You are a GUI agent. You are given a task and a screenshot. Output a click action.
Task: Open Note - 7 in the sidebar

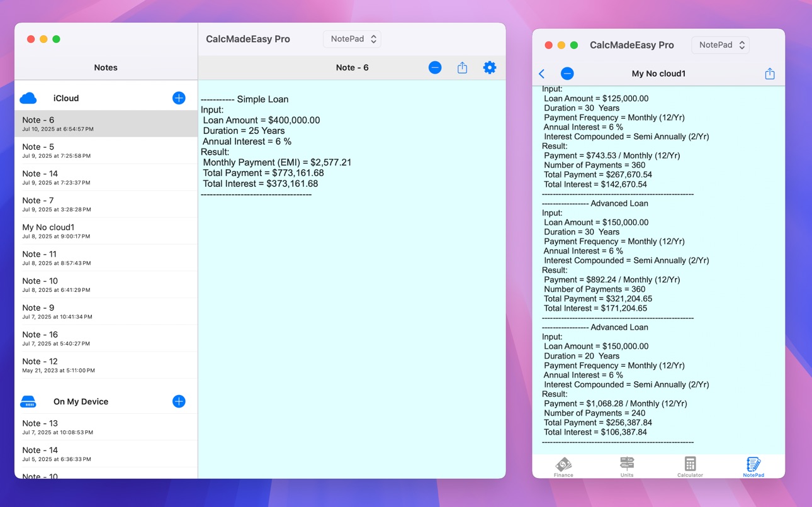pos(106,204)
